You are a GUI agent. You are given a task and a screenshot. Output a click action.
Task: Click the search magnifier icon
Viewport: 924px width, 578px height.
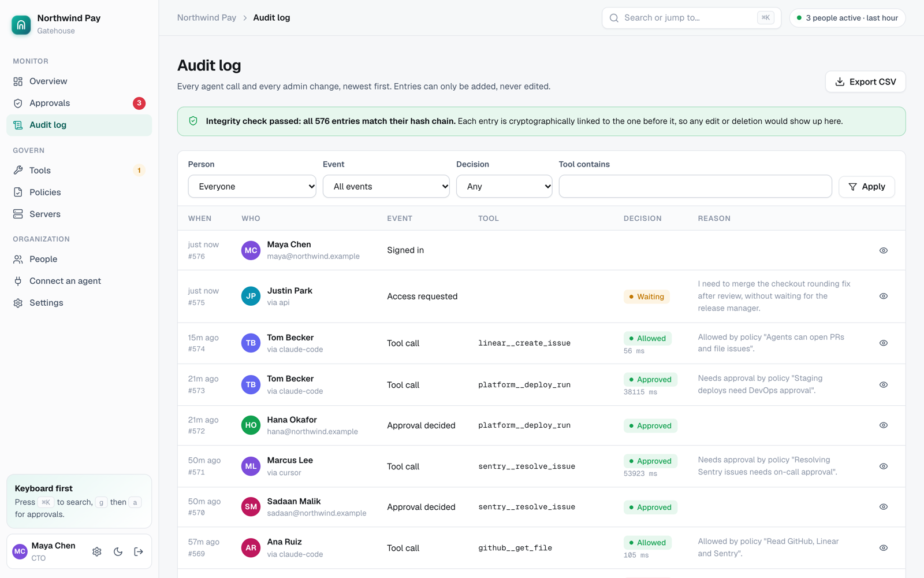[x=614, y=18]
